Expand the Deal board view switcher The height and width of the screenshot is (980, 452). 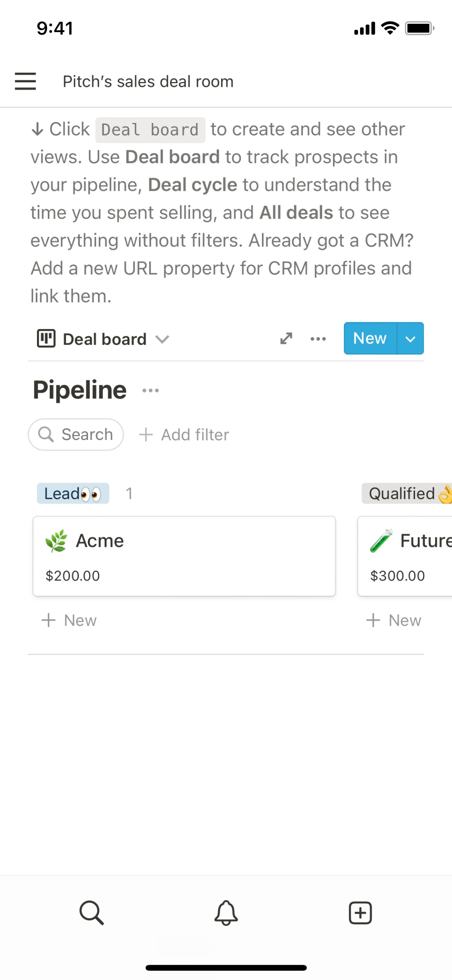162,339
